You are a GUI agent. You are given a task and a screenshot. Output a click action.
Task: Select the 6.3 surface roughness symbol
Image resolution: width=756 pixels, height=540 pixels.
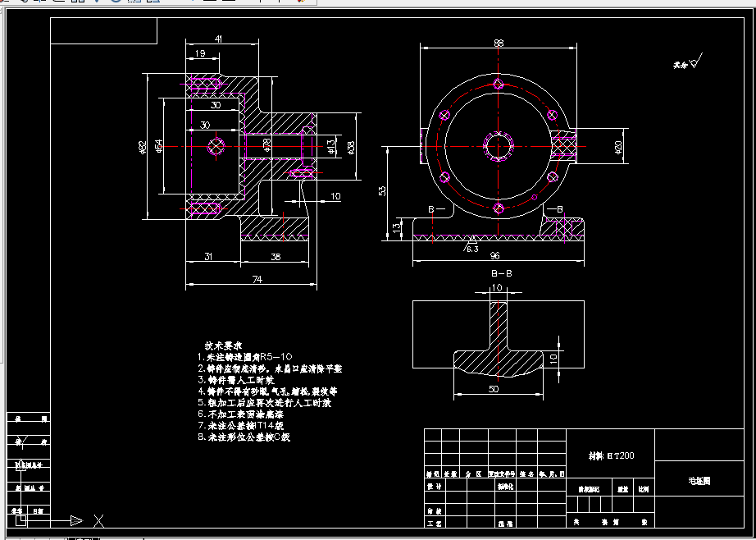471,245
